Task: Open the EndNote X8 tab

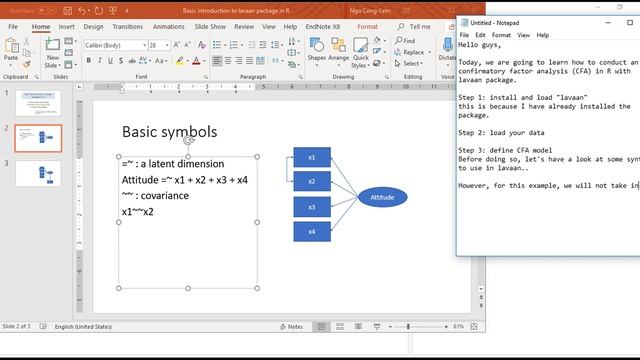Action: point(323,27)
